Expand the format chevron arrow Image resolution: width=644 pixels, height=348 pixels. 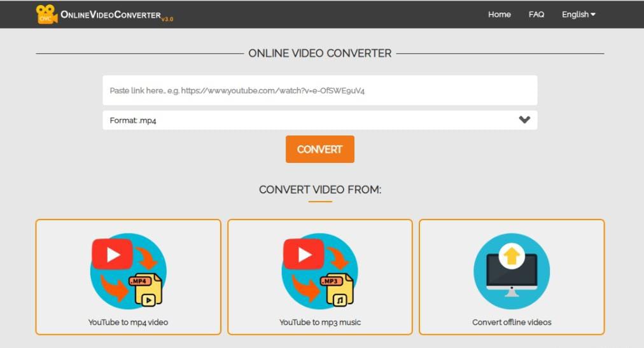point(524,120)
